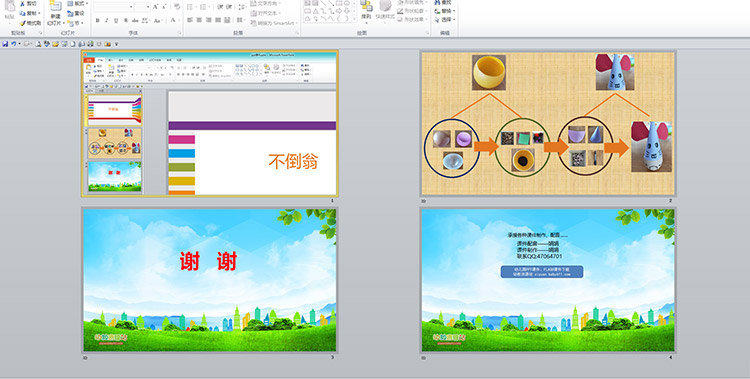Image resolution: width=750 pixels, height=379 pixels.
Task: Click the Redo icon in quick access toolbar
Action: tap(28, 44)
